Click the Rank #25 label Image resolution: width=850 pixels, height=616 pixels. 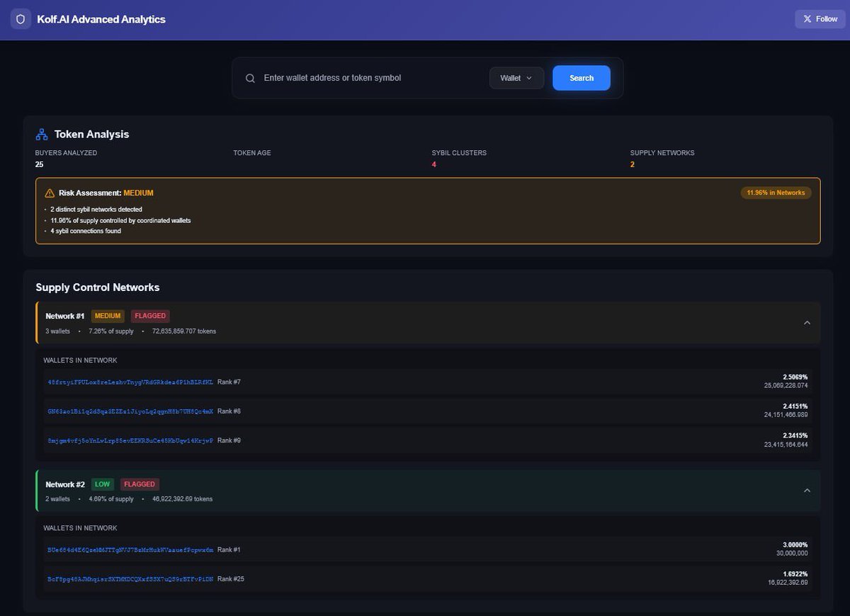click(231, 579)
